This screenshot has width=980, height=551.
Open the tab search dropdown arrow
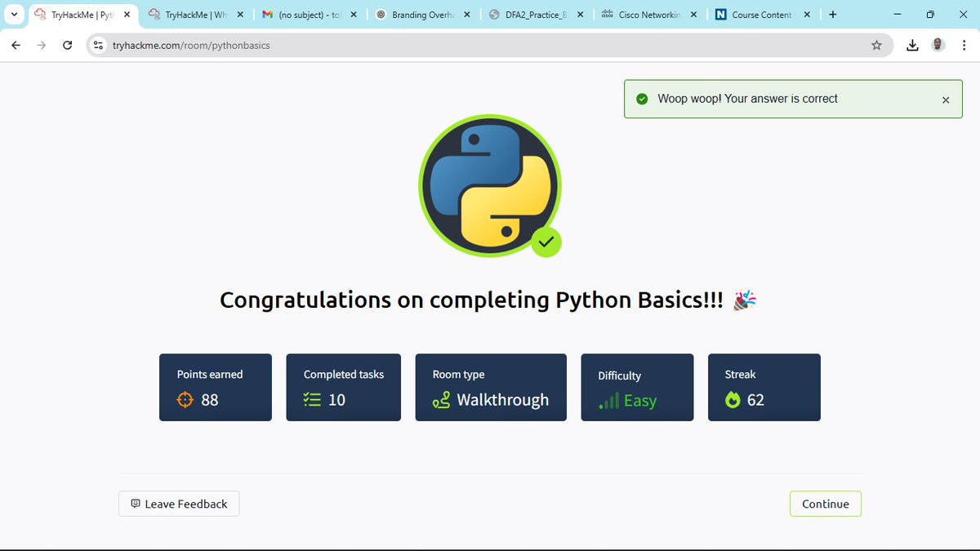tap(14, 15)
